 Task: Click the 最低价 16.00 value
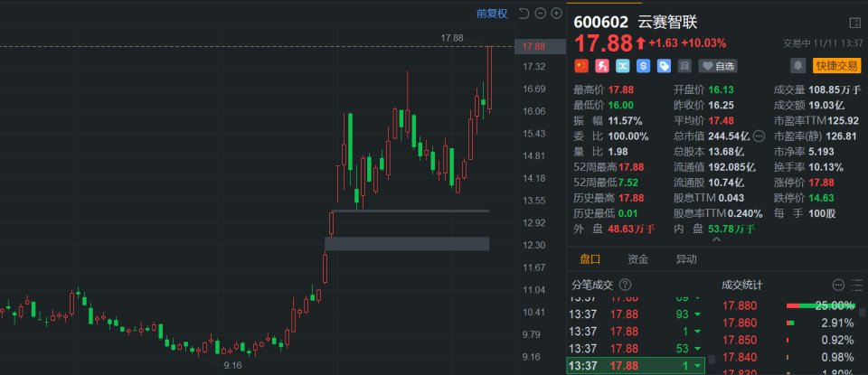[x=620, y=105]
